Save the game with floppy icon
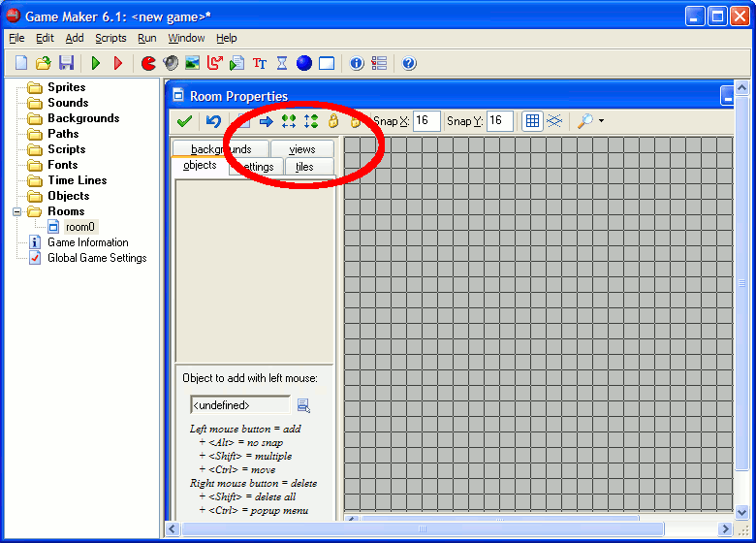 point(66,63)
